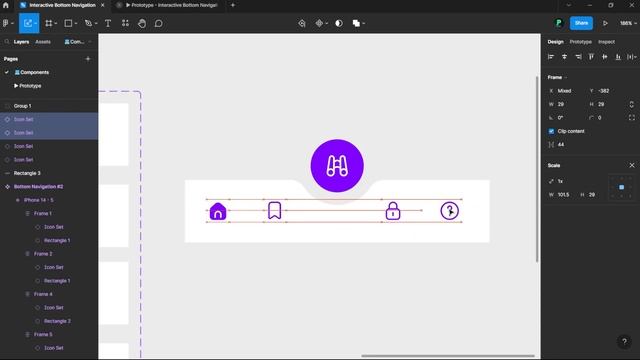Toggle independent corners icon
This screenshot has width=640, height=360.
point(631,118)
